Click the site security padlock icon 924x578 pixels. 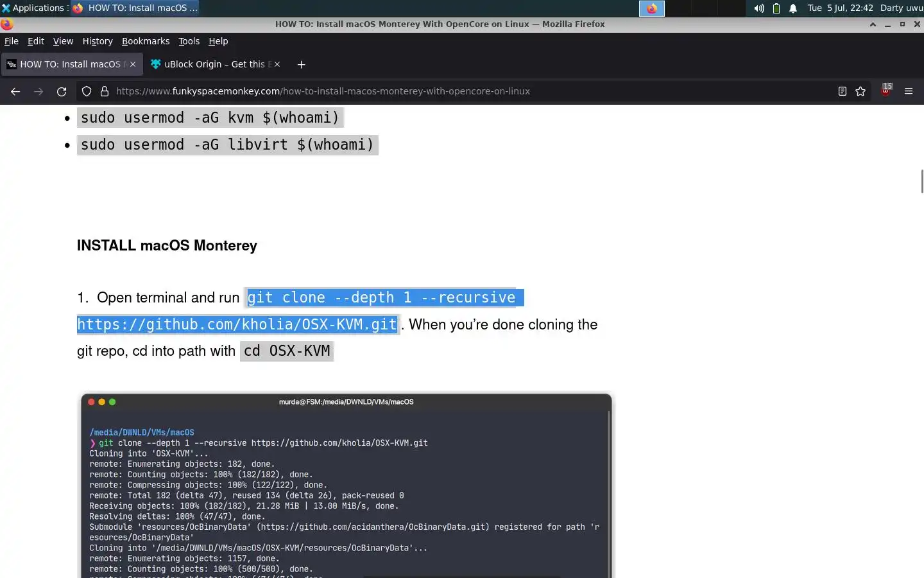tap(105, 91)
